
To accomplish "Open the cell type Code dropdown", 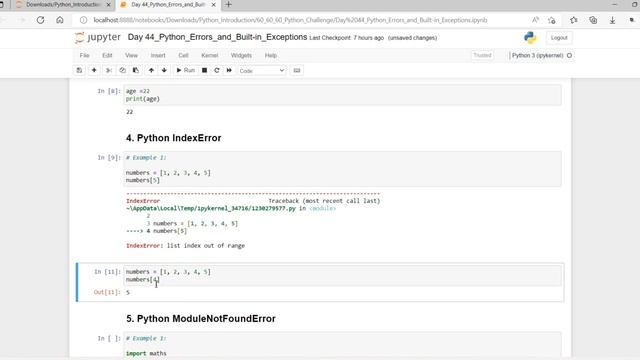I will click(262, 71).
